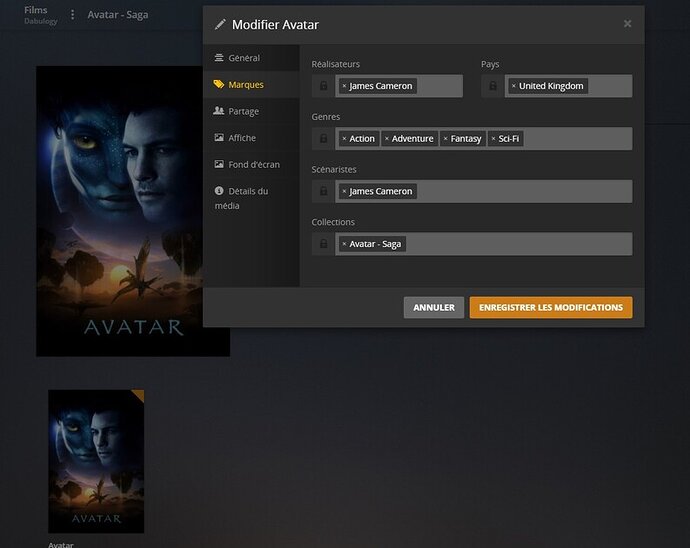This screenshot has height=548, width=690.
Task: Click the pencil edit icon in dialog title
Action: tap(220, 24)
